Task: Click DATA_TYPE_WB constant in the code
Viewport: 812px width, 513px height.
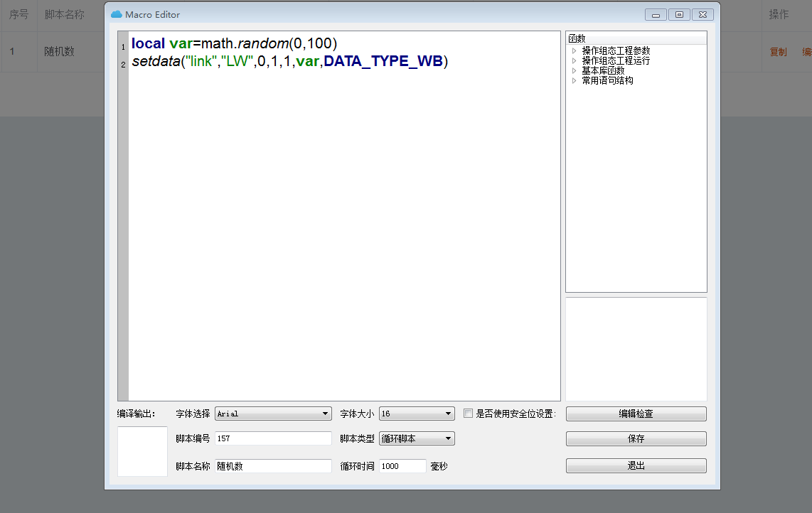Action: (383, 61)
